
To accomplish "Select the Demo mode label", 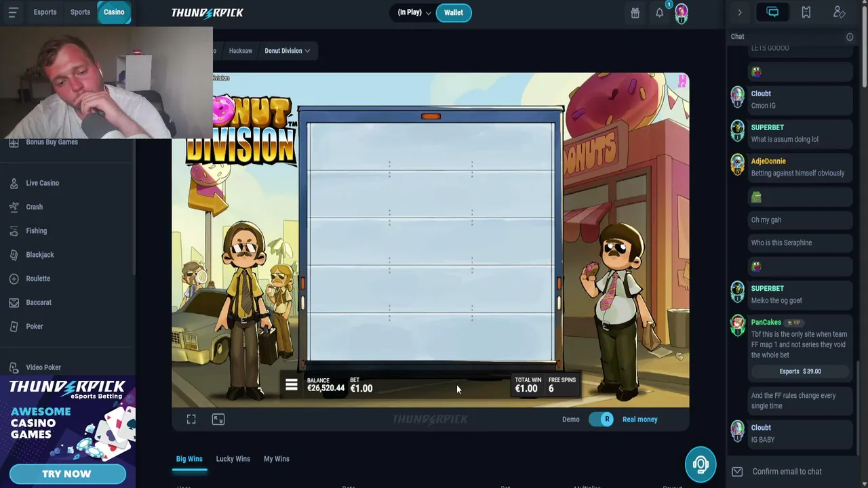I will (x=570, y=420).
